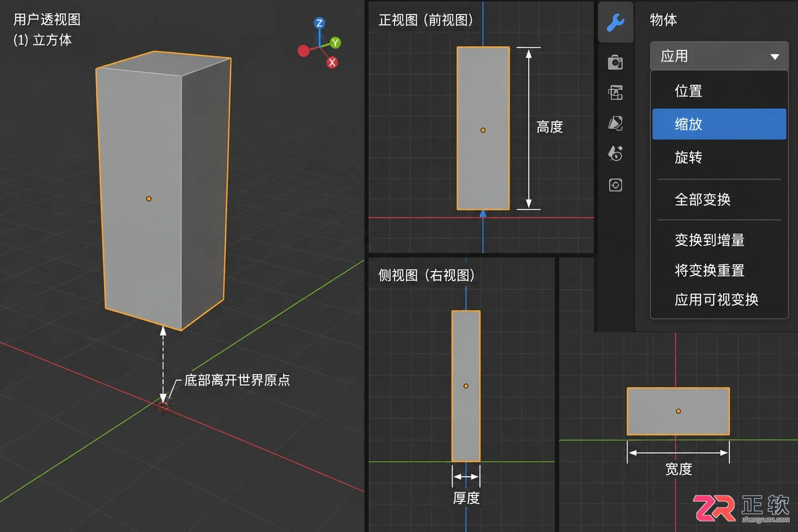
Task: Choose 位置 from the apply menu
Action: pyautogui.click(x=719, y=91)
